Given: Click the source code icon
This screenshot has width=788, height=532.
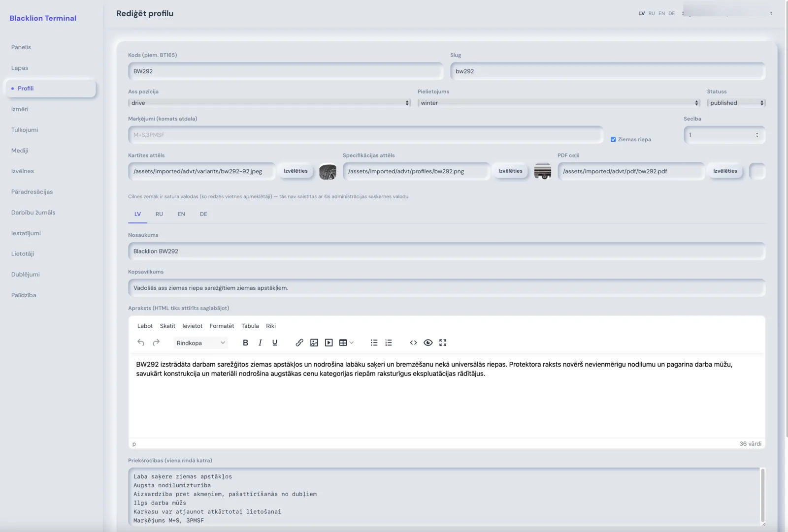Looking at the screenshot, I should [413, 343].
